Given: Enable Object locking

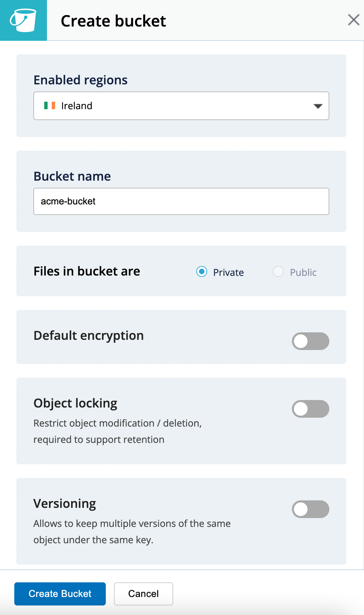Looking at the screenshot, I should click(x=310, y=409).
